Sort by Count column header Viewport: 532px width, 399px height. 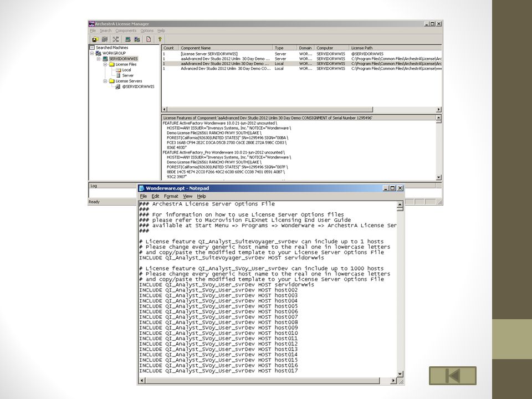pos(170,48)
